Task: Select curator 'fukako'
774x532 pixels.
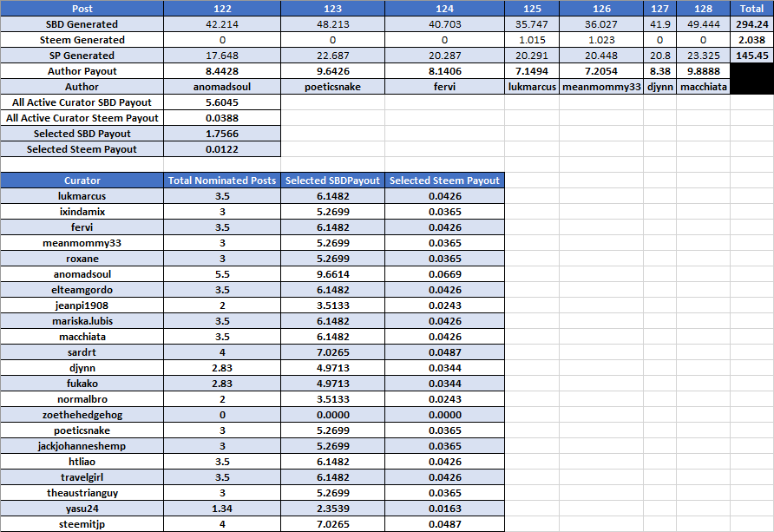Action: pyautogui.click(x=82, y=384)
